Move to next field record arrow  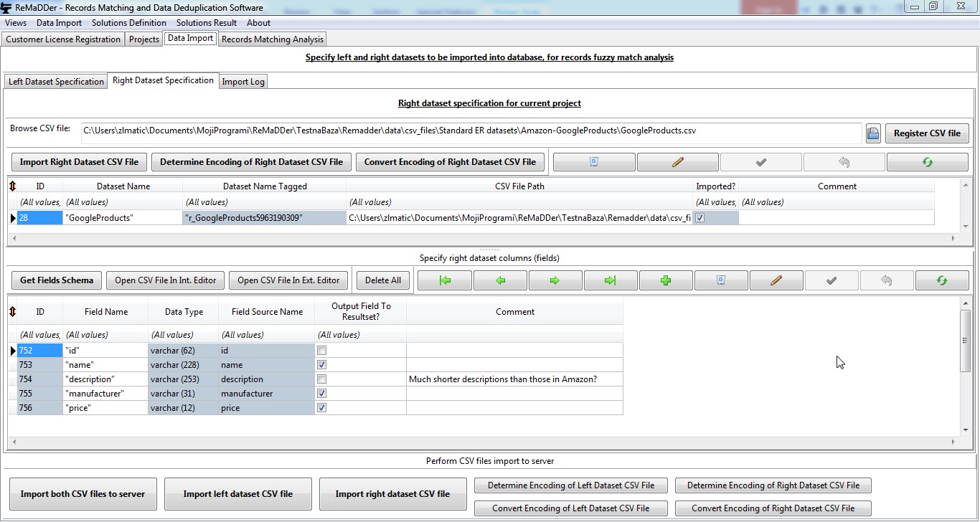pyautogui.click(x=555, y=280)
